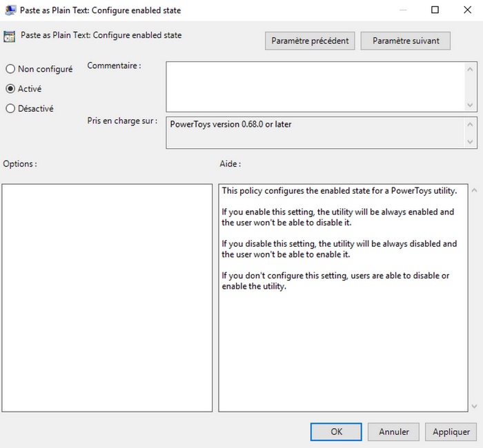
Task: Select the Activé radio option
Action: 10,89
